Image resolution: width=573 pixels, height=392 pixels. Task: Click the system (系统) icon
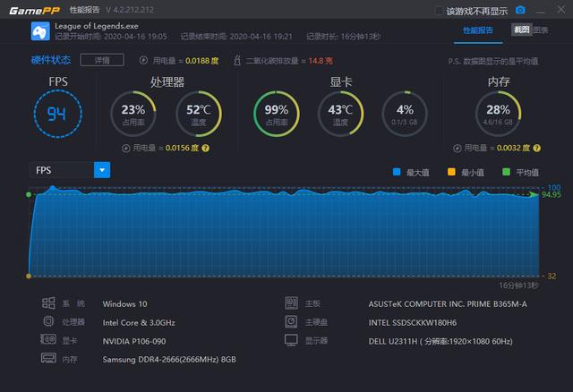(48, 303)
